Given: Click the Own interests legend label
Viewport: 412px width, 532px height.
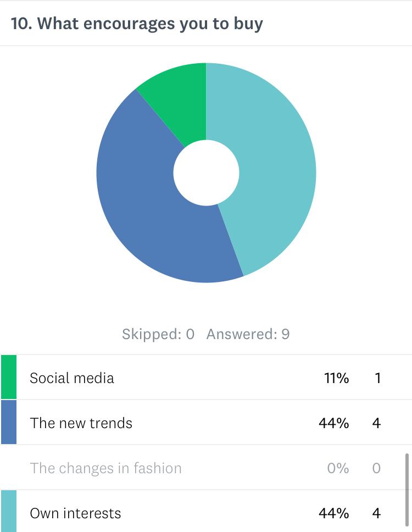Looking at the screenshot, I should tap(75, 513).
